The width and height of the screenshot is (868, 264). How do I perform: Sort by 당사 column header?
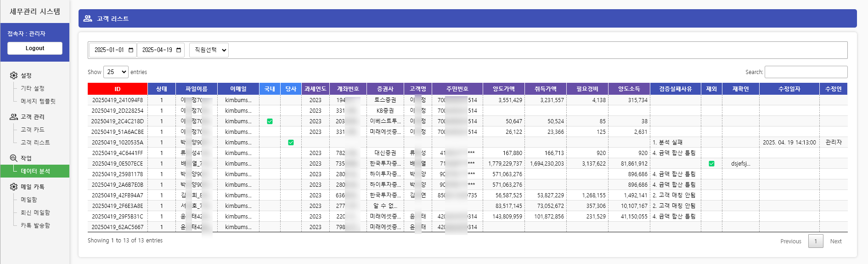tap(291, 89)
